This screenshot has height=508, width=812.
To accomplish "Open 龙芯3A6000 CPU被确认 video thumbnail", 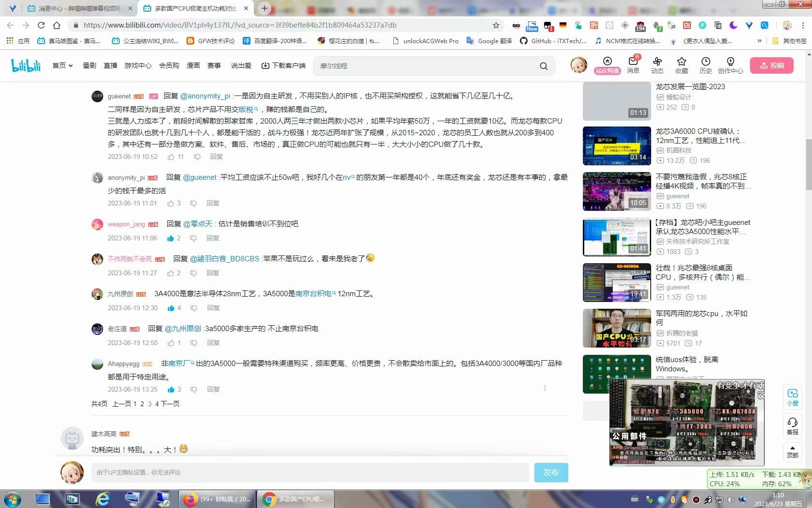I will point(617,146).
